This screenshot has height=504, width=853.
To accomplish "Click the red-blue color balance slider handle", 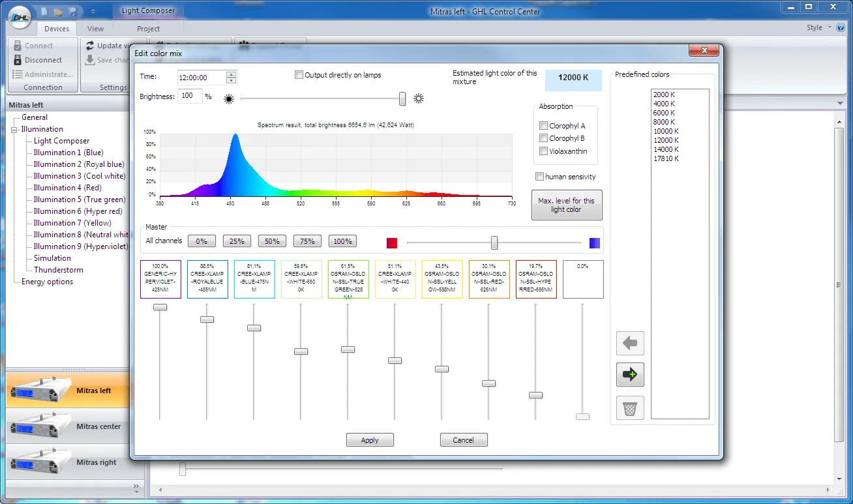I will pyautogui.click(x=494, y=243).
